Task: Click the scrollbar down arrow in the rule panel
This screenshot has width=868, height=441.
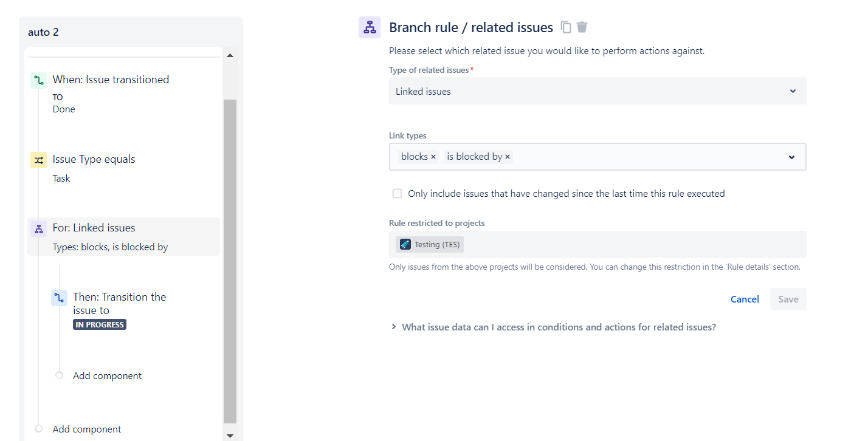Action: (230, 436)
